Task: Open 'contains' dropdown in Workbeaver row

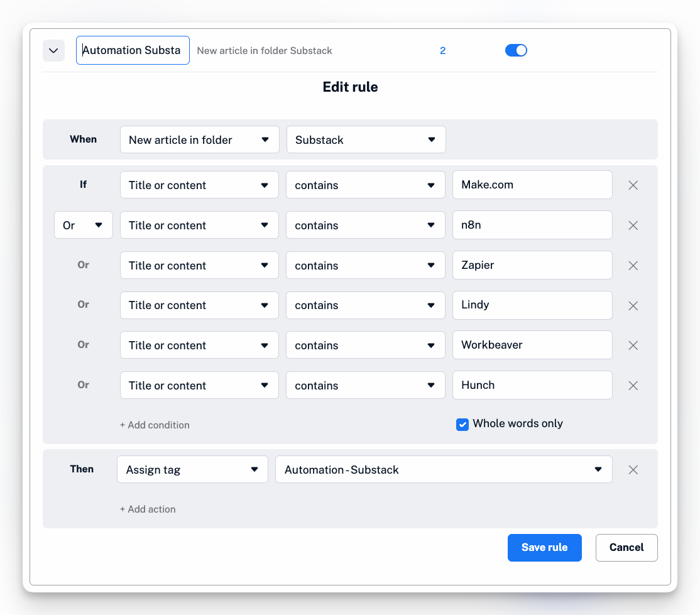Action: 366,345
